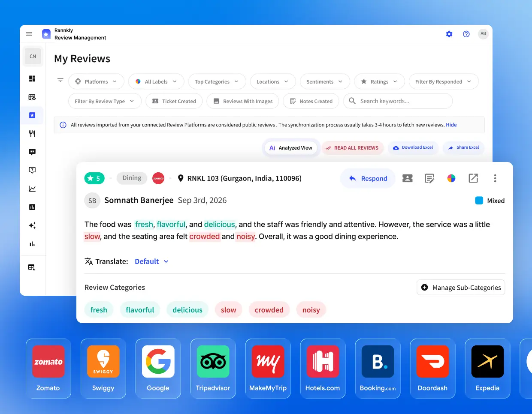
Task: Click the Dining category chip
Action: pos(132,178)
